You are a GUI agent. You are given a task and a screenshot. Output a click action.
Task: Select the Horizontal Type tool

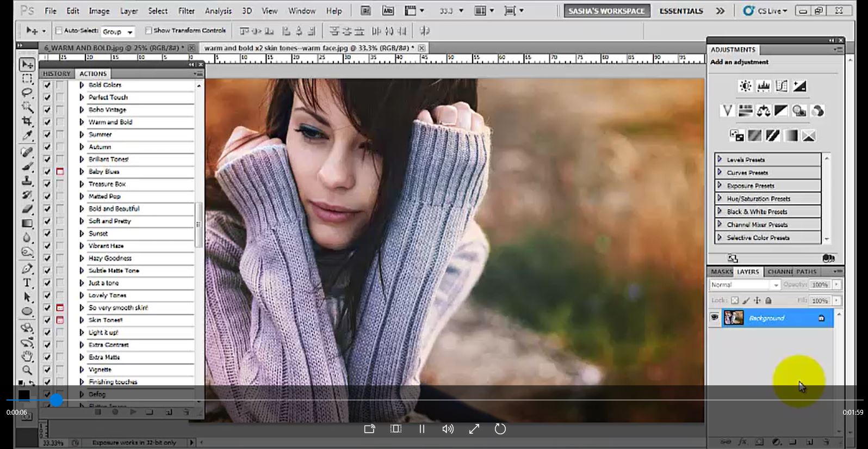click(27, 283)
